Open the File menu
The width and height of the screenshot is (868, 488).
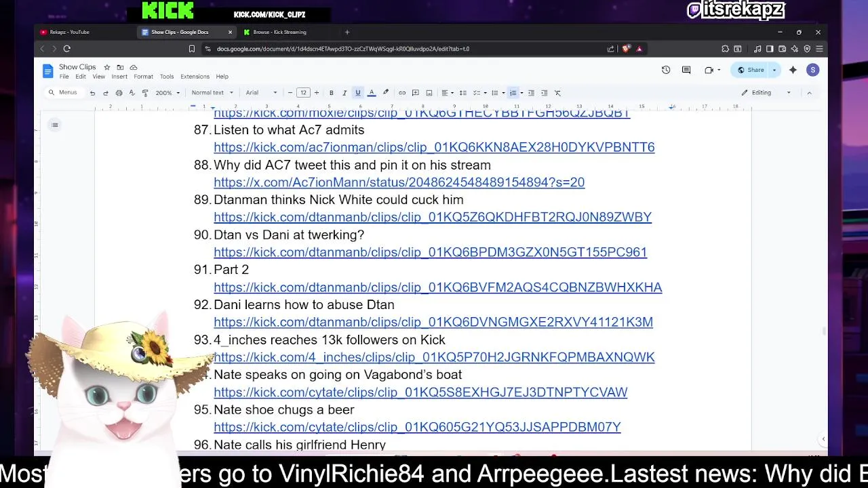pyautogui.click(x=64, y=77)
